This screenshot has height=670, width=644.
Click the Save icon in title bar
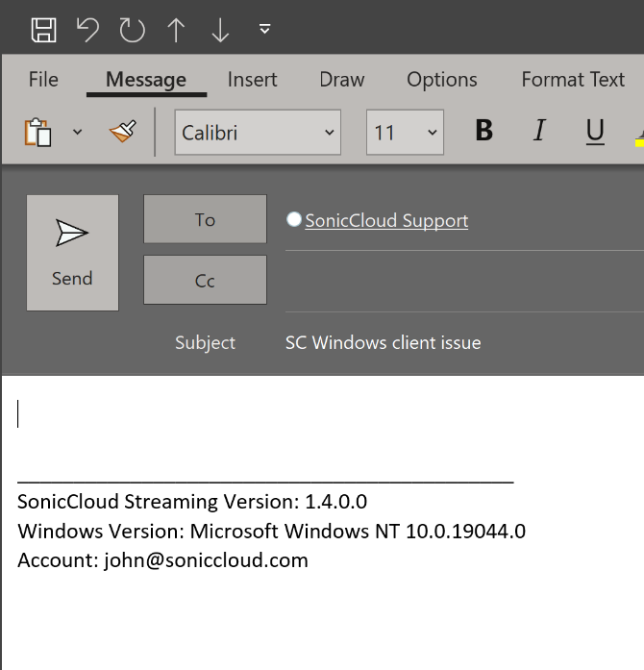pos(43,31)
